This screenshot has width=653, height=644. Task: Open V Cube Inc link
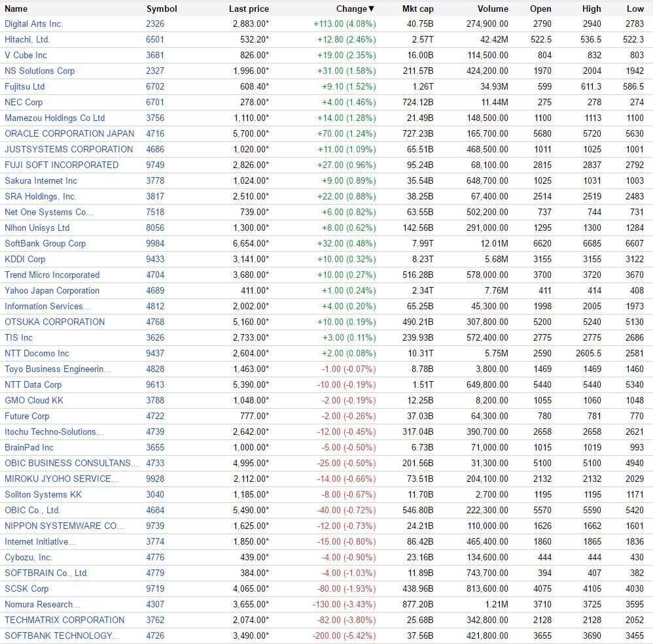point(26,56)
